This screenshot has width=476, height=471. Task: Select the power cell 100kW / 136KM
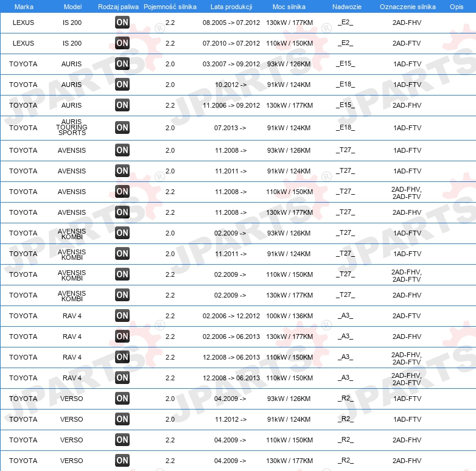[289, 316]
